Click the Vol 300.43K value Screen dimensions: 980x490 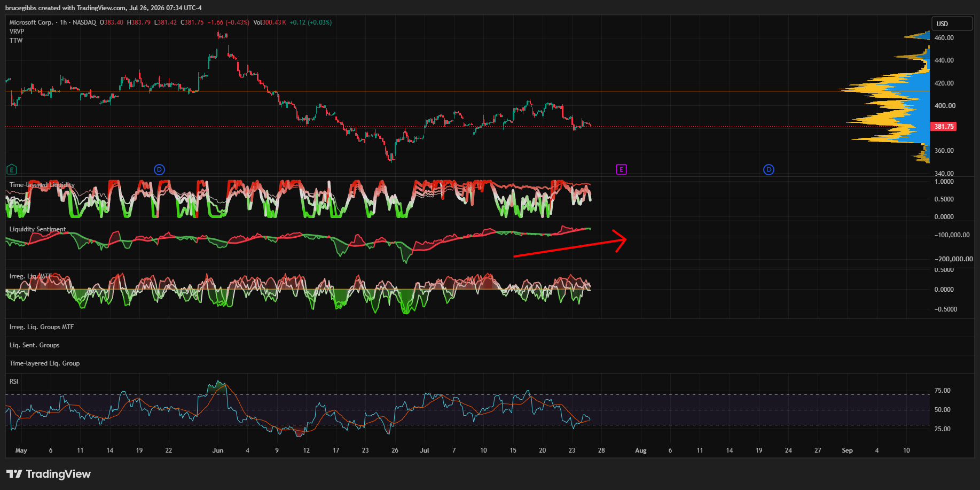tap(270, 22)
